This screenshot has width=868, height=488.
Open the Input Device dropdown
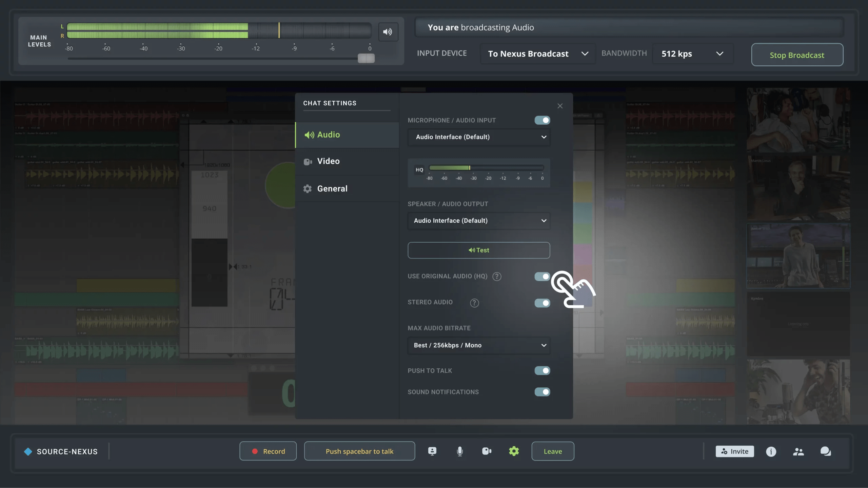(538, 54)
